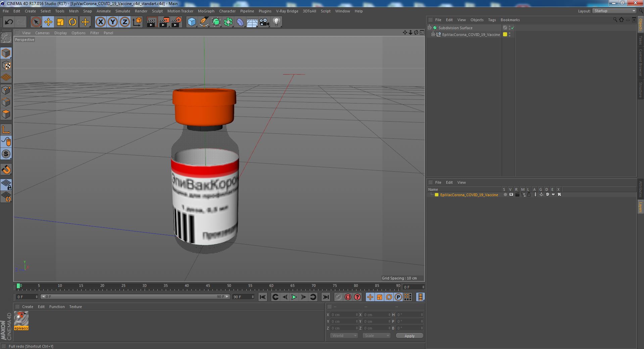Toggle Solo for EpiVacCorona layer
The height and width of the screenshot is (349, 644).
(x=505, y=194)
